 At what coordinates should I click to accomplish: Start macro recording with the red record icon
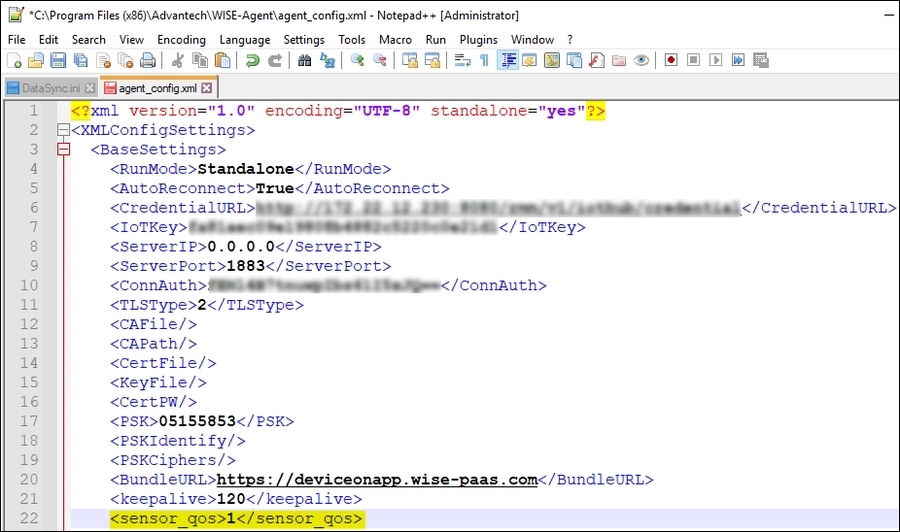670,61
